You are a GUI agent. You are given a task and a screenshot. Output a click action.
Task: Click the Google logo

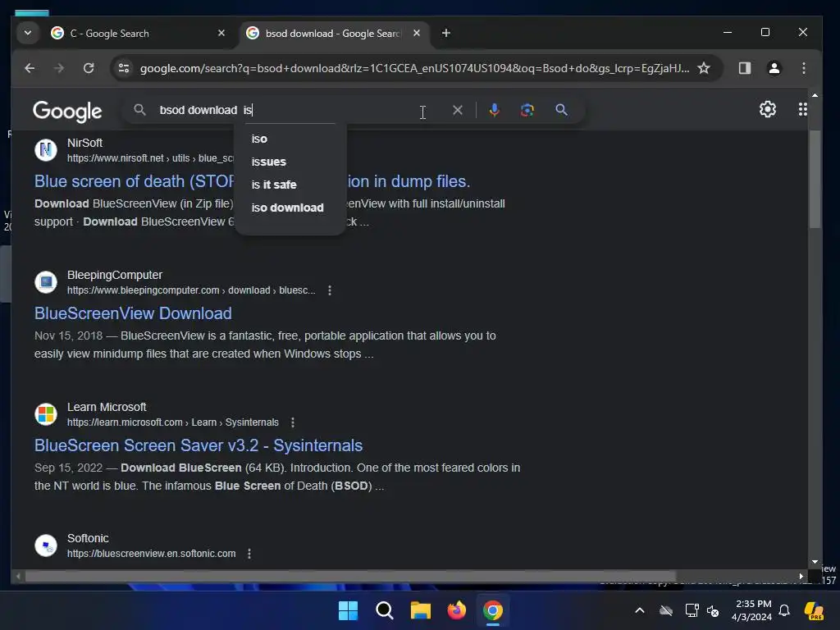coord(67,111)
